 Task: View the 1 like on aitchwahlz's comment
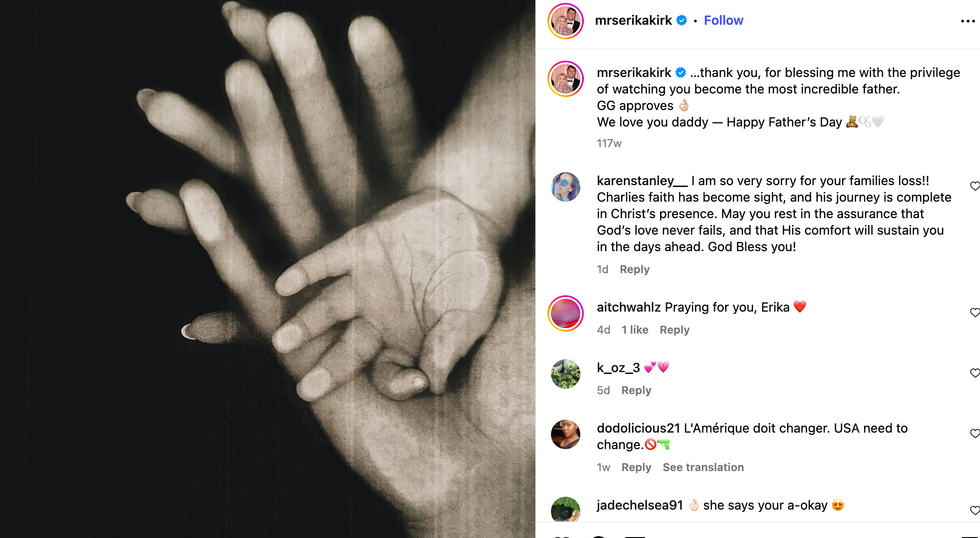[635, 330]
